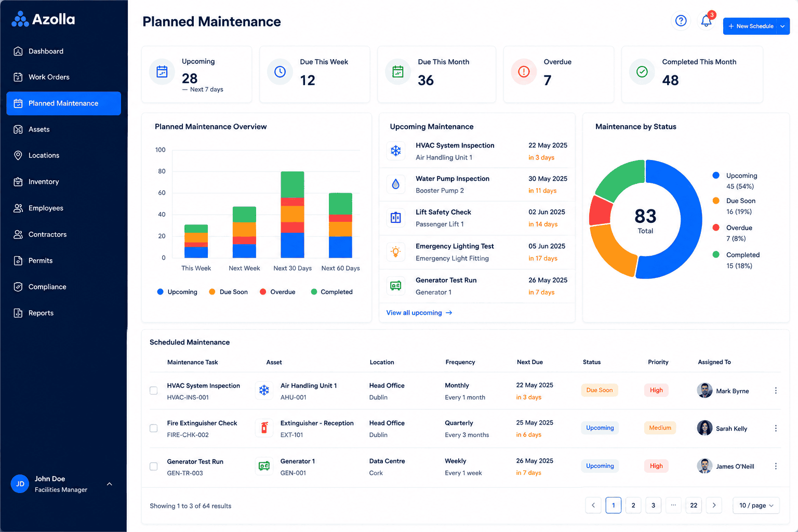This screenshot has width=798, height=532.
Task: Tick the HVAC System Inspection row checkbox
Action: click(154, 391)
